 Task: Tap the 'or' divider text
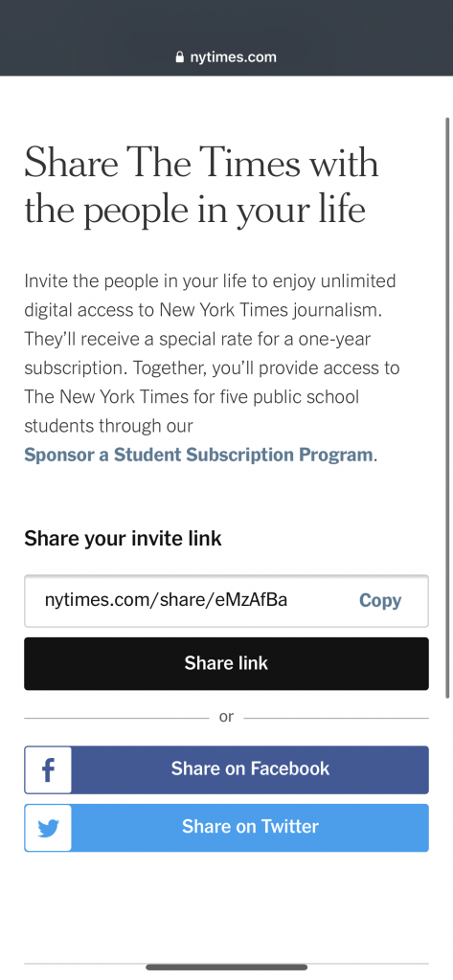click(x=226, y=717)
